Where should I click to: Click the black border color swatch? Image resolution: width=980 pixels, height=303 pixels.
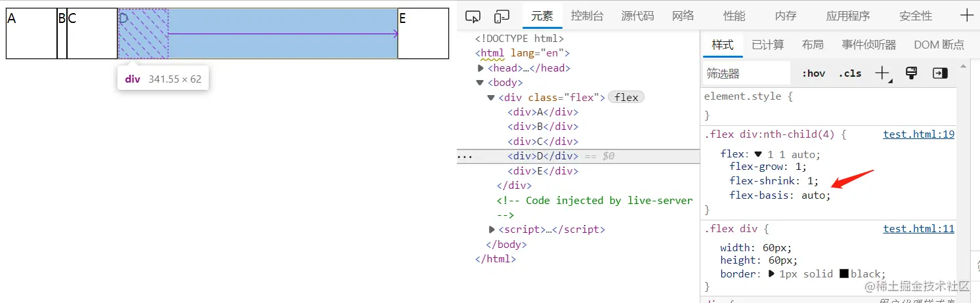pos(843,273)
